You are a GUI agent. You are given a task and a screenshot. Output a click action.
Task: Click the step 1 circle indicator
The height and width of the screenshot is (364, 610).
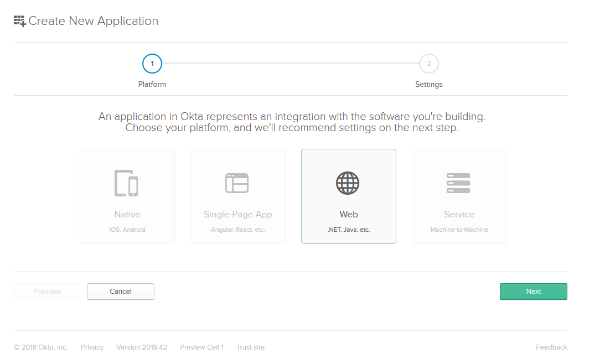coord(152,64)
